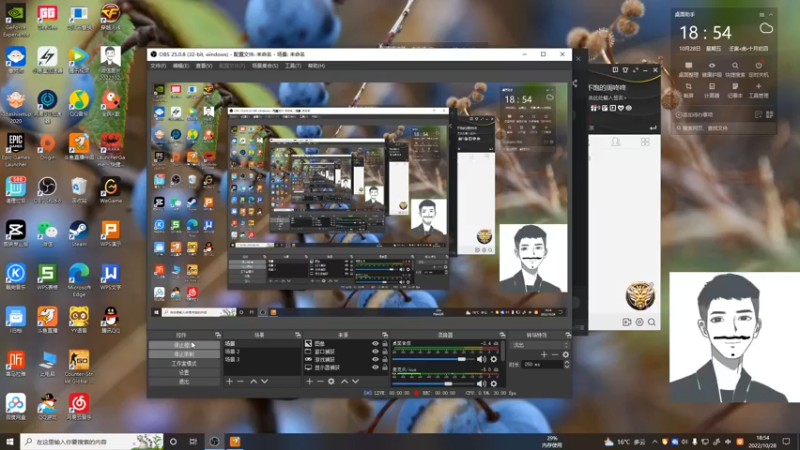Viewport: 800px width, 450px height.
Task: Move the selected scene down
Action: pyautogui.click(x=264, y=381)
